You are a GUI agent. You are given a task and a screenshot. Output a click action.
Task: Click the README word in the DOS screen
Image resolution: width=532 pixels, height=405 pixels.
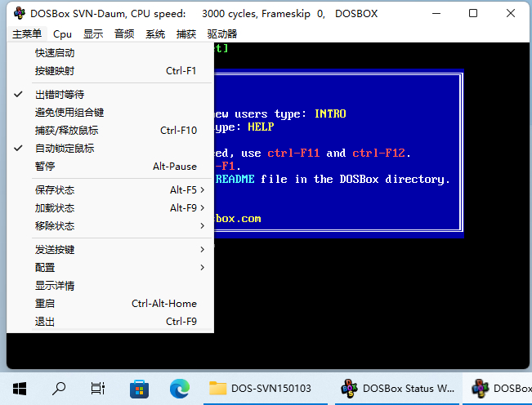pyautogui.click(x=235, y=179)
